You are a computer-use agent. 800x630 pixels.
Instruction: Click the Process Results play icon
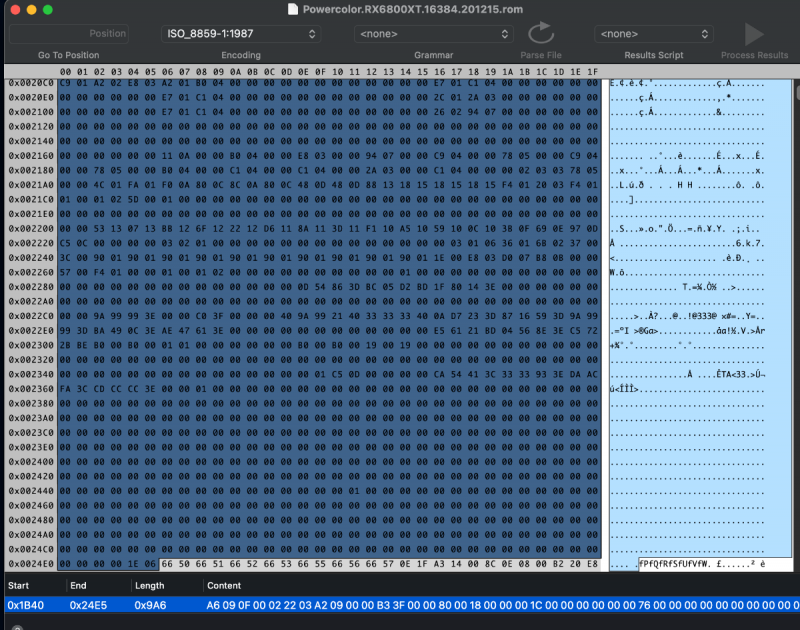pos(755,34)
